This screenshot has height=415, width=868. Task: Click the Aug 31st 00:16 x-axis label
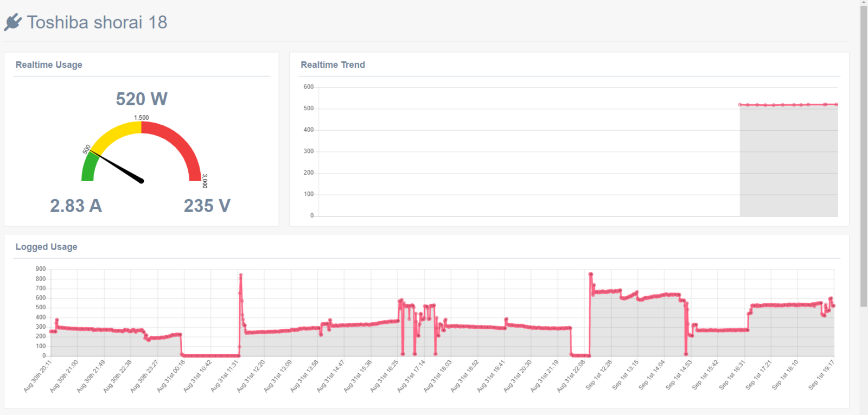click(x=171, y=376)
